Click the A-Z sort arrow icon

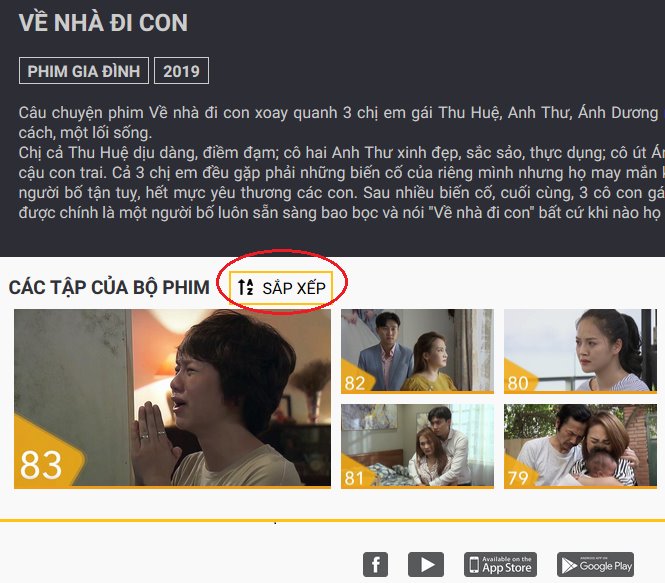[x=246, y=287]
